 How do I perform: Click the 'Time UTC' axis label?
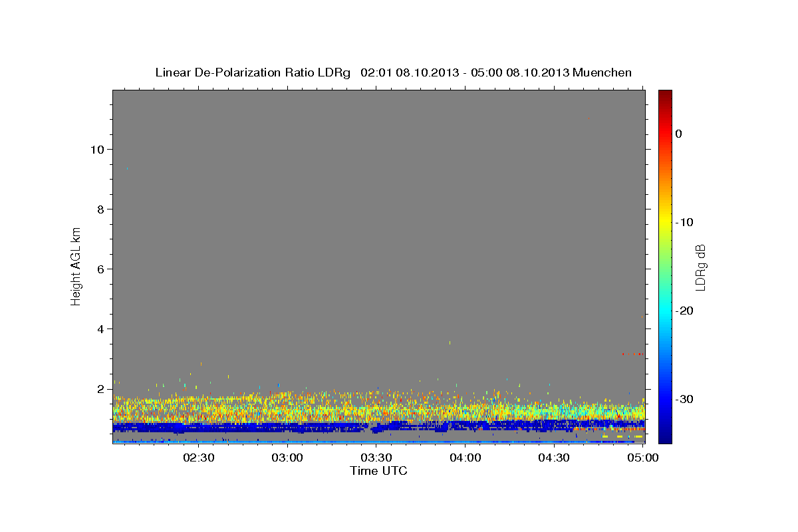click(x=378, y=471)
